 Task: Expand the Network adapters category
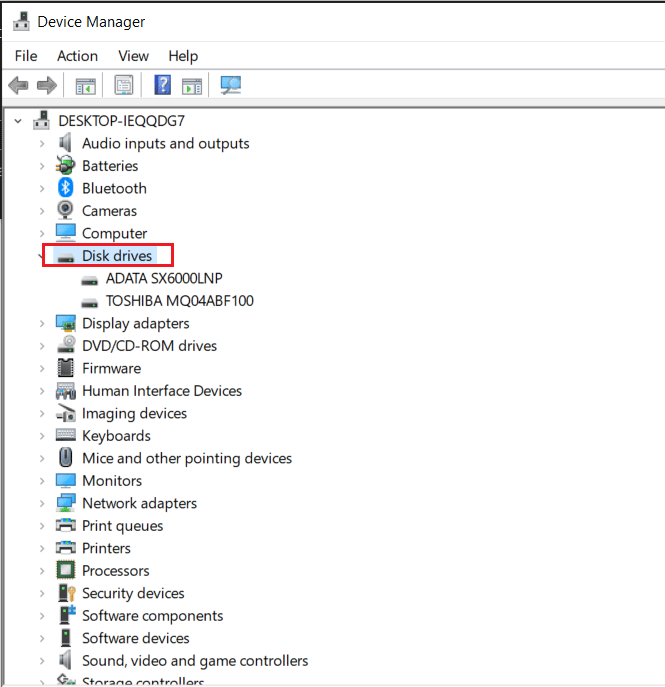(x=41, y=503)
